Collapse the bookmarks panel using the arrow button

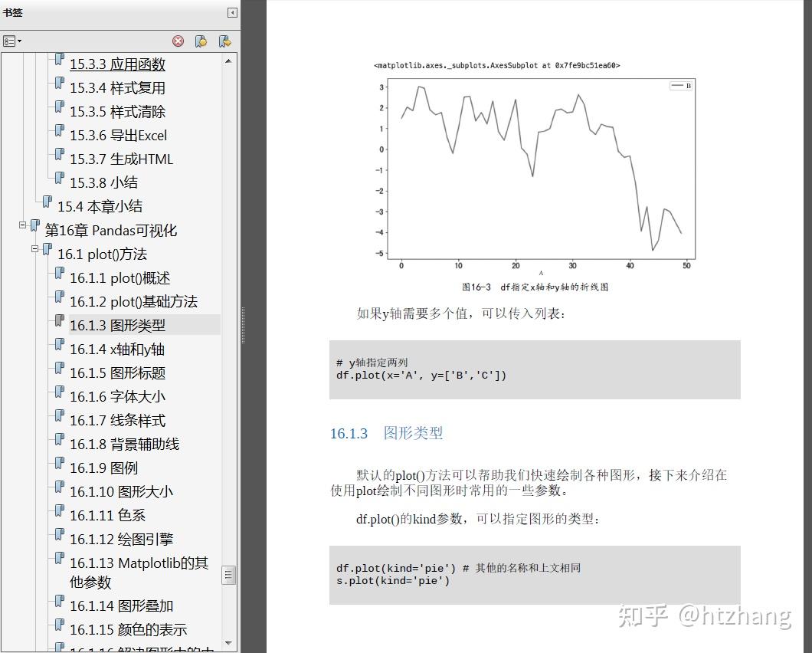click(x=233, y=12)
